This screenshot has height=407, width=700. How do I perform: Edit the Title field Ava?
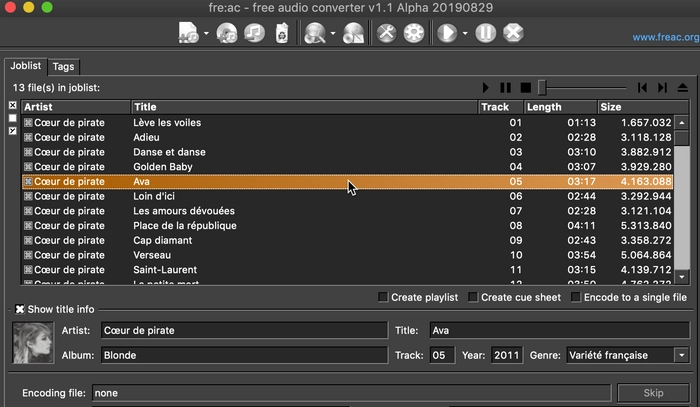[559, 330]
